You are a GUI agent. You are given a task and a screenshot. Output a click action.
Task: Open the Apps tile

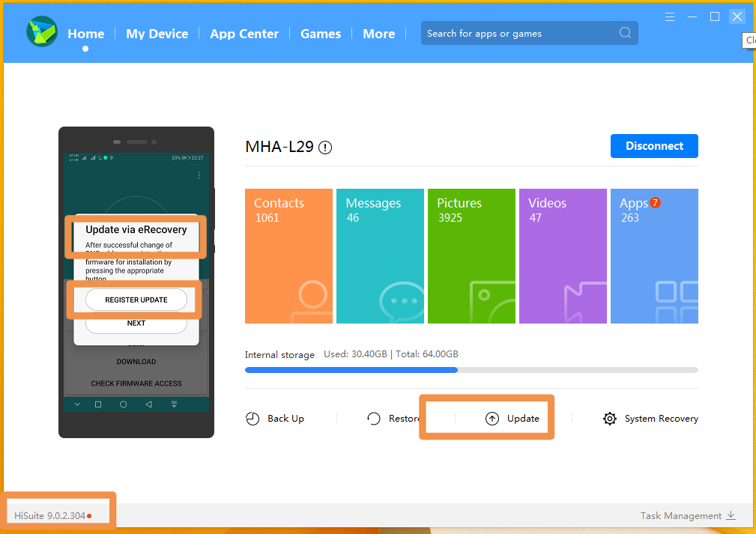click(654, 256)
